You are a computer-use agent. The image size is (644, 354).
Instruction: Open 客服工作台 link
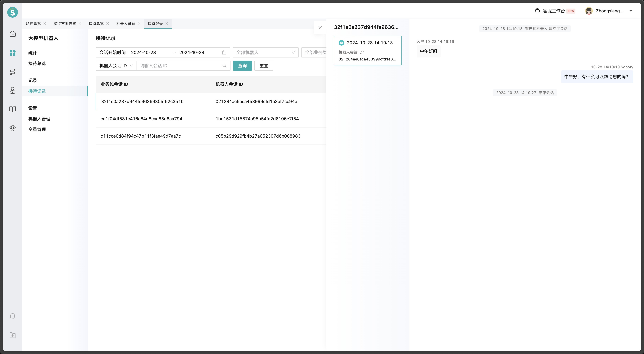pos(554,11)
